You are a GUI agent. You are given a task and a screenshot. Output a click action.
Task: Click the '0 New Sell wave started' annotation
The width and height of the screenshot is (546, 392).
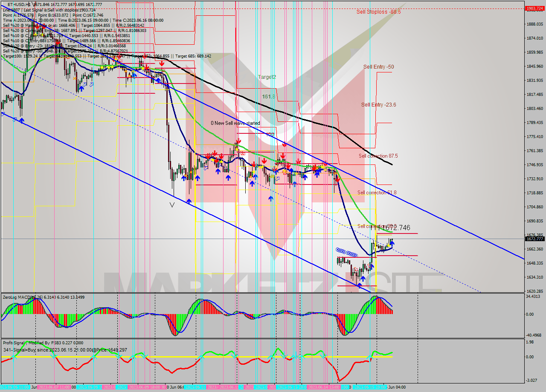pos(235,123)
